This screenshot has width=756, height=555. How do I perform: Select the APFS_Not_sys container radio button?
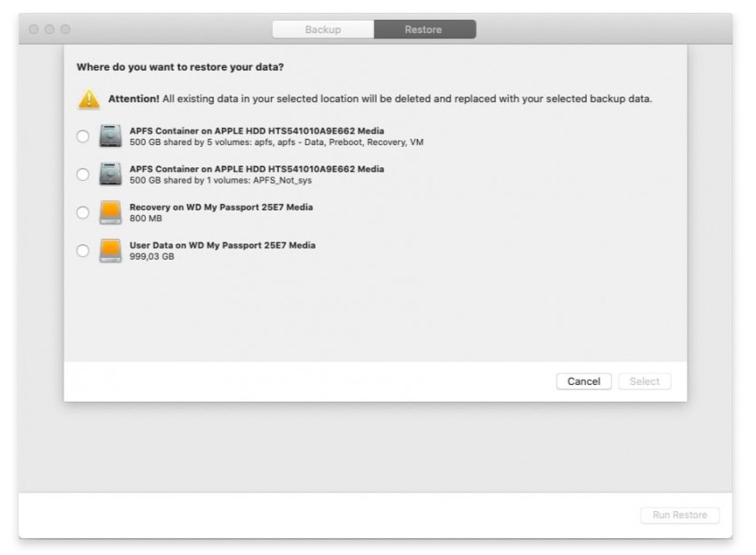(x=83, y=175)
